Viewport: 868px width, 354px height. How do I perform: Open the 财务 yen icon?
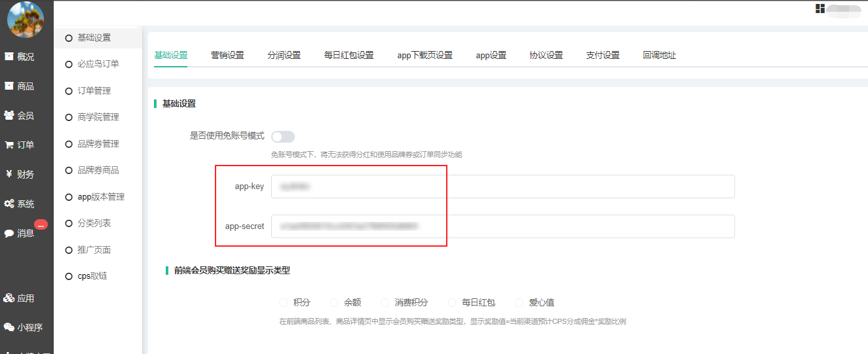point(9,174)
